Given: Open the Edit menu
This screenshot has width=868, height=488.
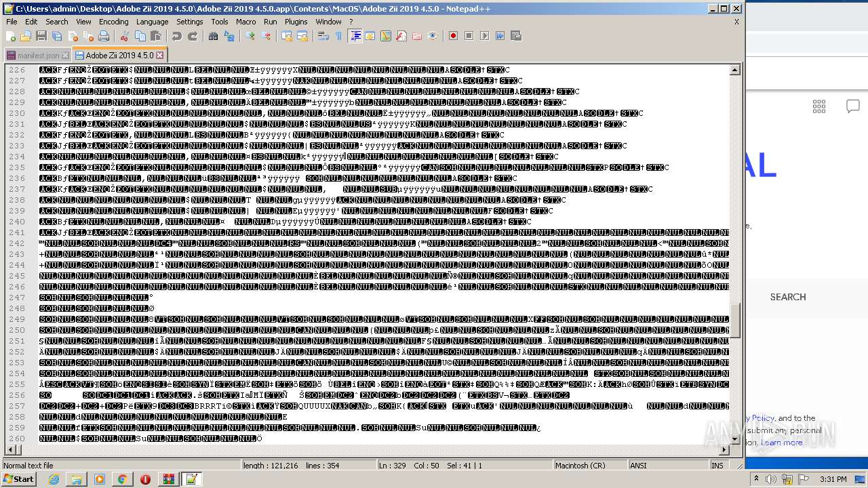Looking at the screenshot, I should tap(31, 22).
